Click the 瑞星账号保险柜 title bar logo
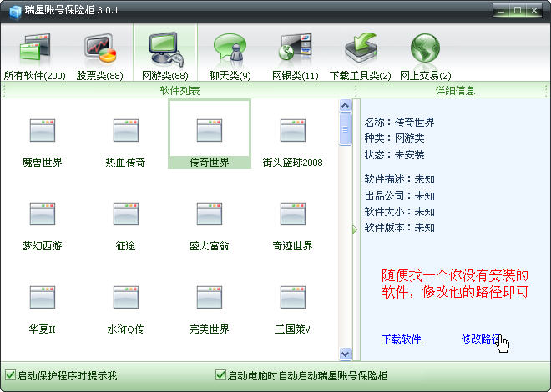 15,12
